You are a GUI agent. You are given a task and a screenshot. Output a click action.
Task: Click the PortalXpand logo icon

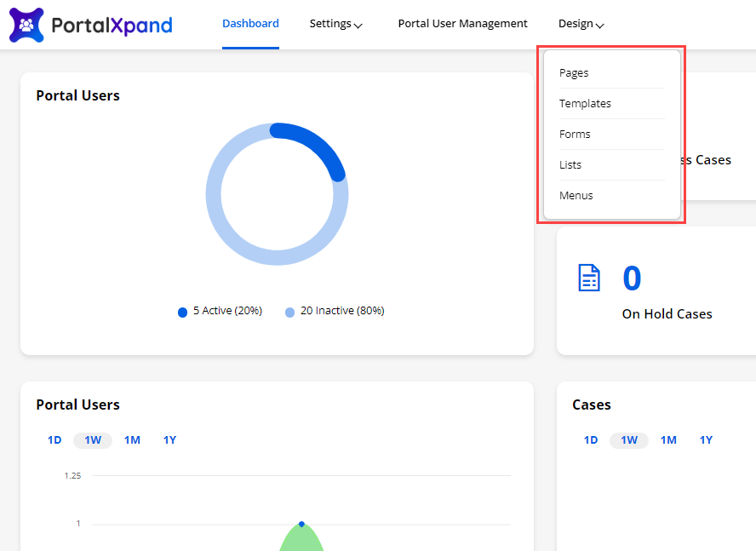click(26, 25)
